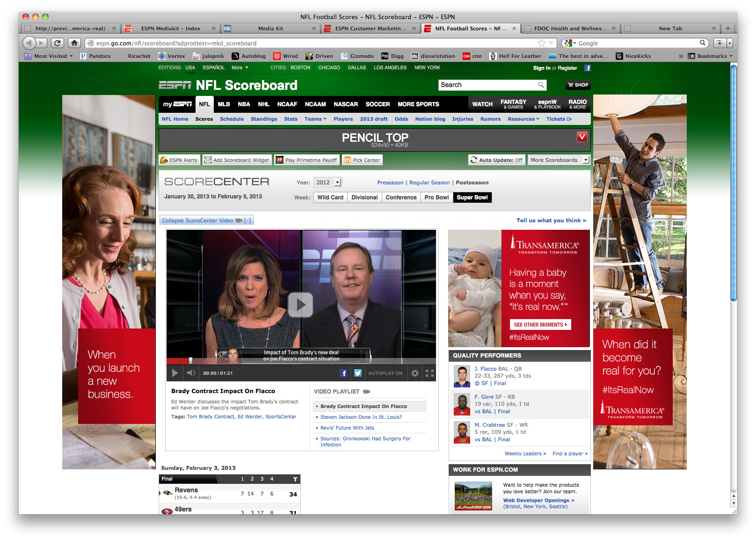Toggle Auto Update Off
Image resolution: width=756 pixels, height=540 pixels.
pyautogui.click(x=496, y=160)
